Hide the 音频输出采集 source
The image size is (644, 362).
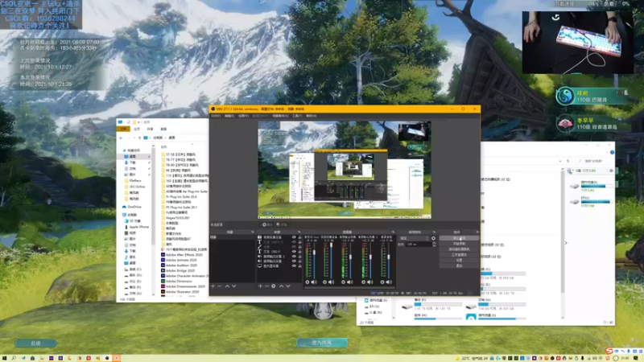294,261
